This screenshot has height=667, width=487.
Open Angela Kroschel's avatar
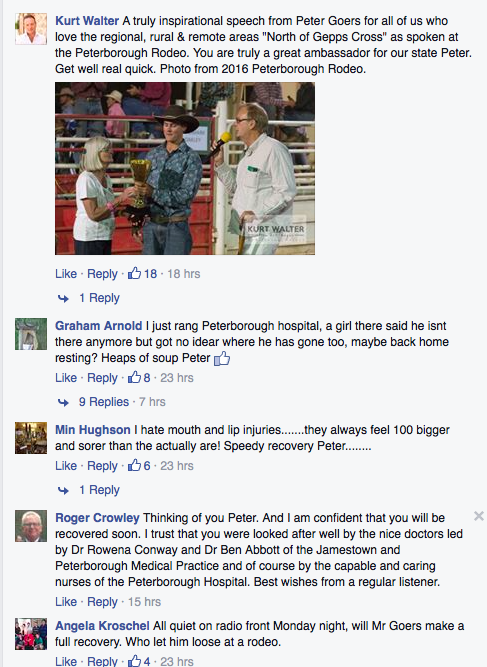tap(31, 634)
